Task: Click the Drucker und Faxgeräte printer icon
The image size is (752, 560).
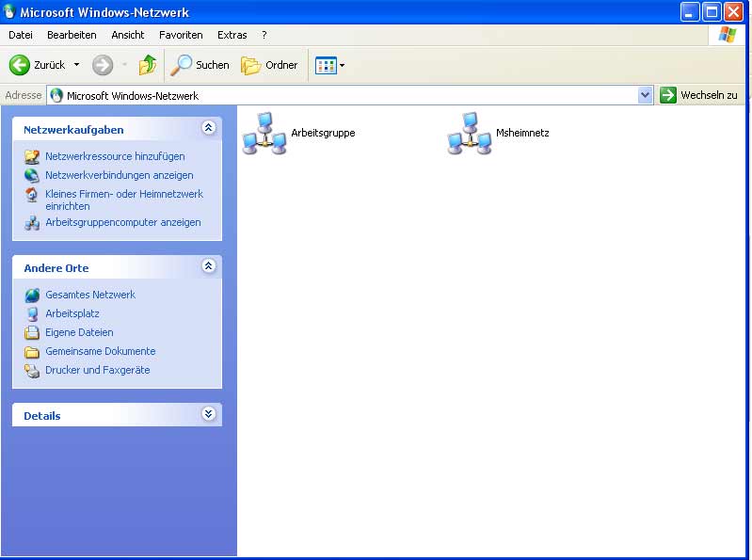Action: [x=32, y=371]
